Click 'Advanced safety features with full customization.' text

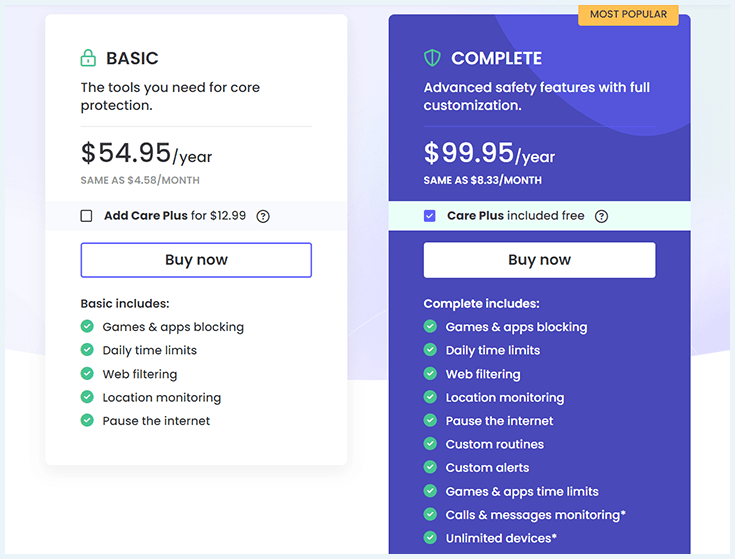click(537, 97)
